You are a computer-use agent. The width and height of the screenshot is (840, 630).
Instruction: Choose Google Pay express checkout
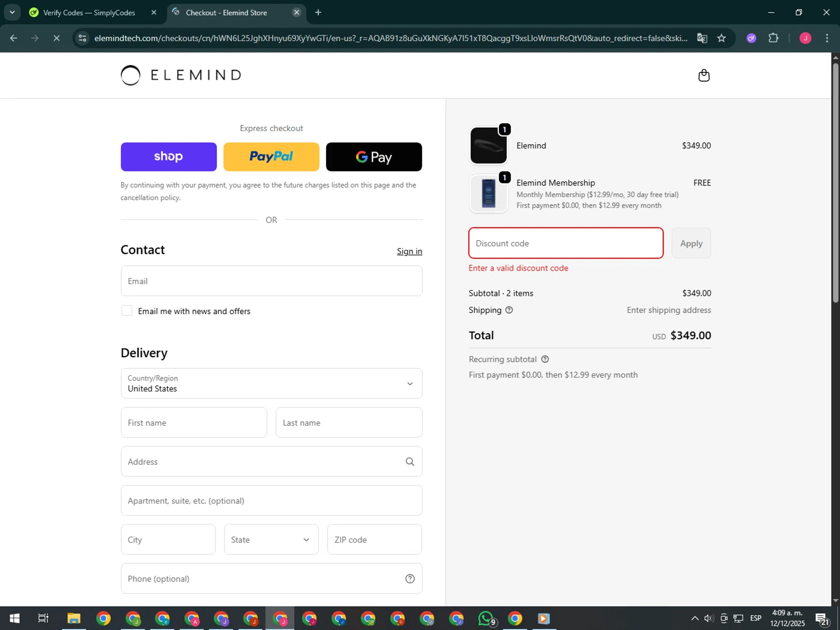click(374, 157)
